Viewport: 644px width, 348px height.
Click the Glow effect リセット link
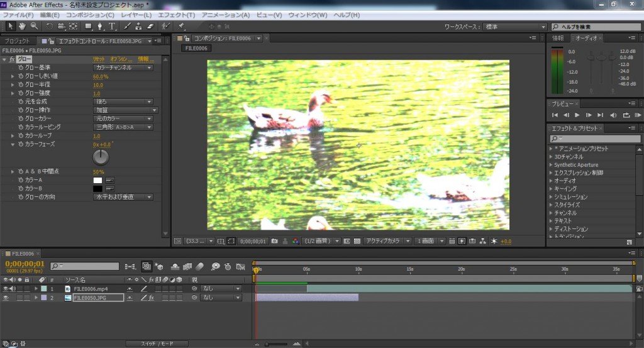[99, 59]
